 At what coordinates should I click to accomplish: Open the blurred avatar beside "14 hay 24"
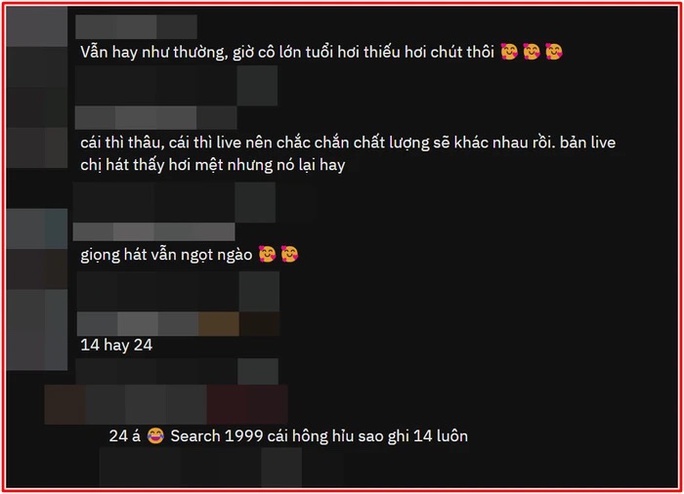[37, 329]
